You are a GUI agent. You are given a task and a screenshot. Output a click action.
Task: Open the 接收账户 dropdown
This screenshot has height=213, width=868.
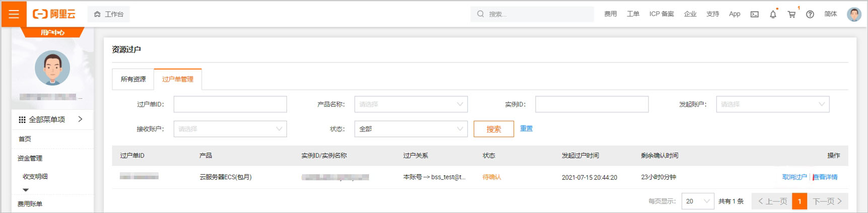[x=230, y=129]
